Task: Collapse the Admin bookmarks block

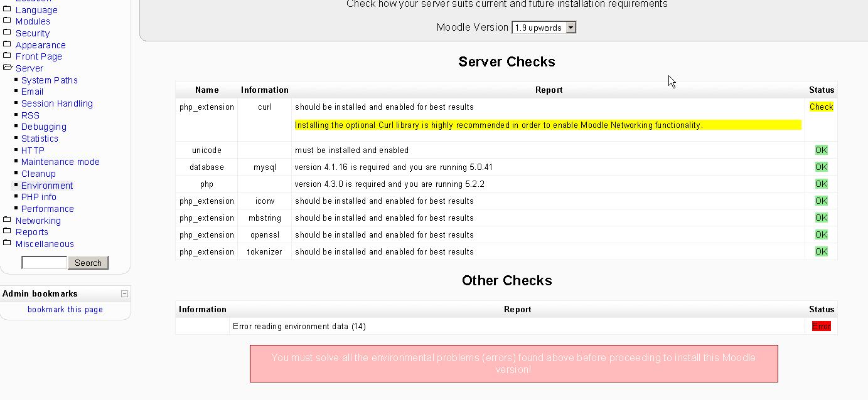Action: pos(124,293)
